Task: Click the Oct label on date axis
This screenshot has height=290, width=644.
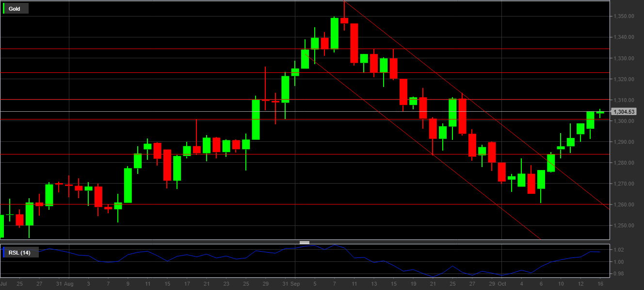Action: tap(502, 283)
